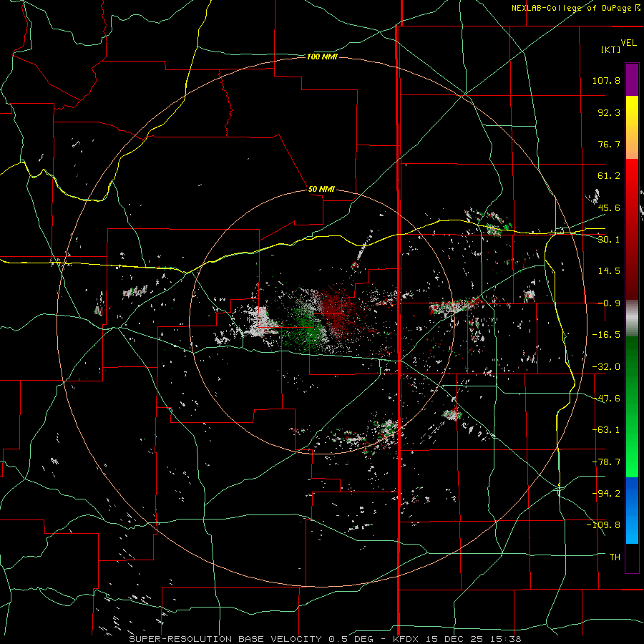Select the -16.5 scale value
This screenshot has width=644, height=644.
pyautogui.click(x=606, y=335)
